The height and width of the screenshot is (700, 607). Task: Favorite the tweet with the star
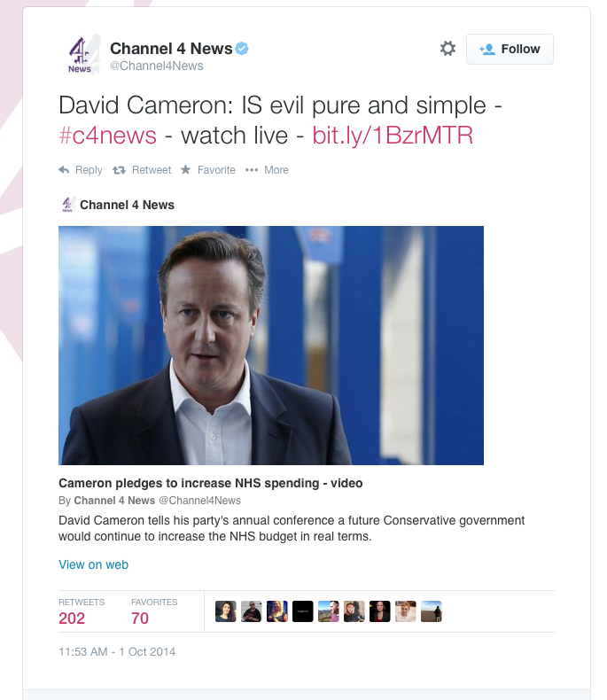point(208,170)
